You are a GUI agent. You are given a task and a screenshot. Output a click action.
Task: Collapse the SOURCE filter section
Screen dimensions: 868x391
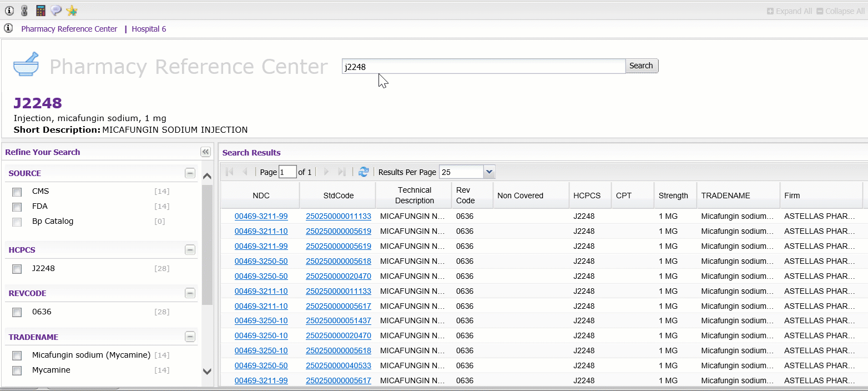190,173
